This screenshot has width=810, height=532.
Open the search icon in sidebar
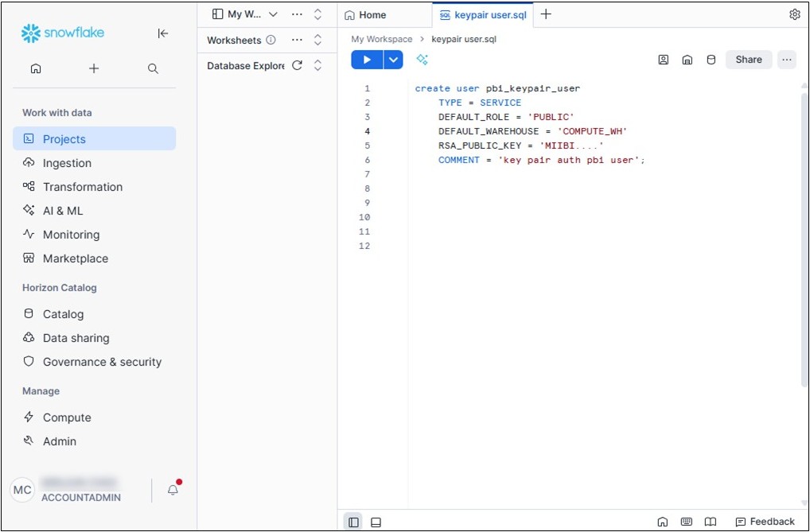pyautogui.click(x=153, y=69)
